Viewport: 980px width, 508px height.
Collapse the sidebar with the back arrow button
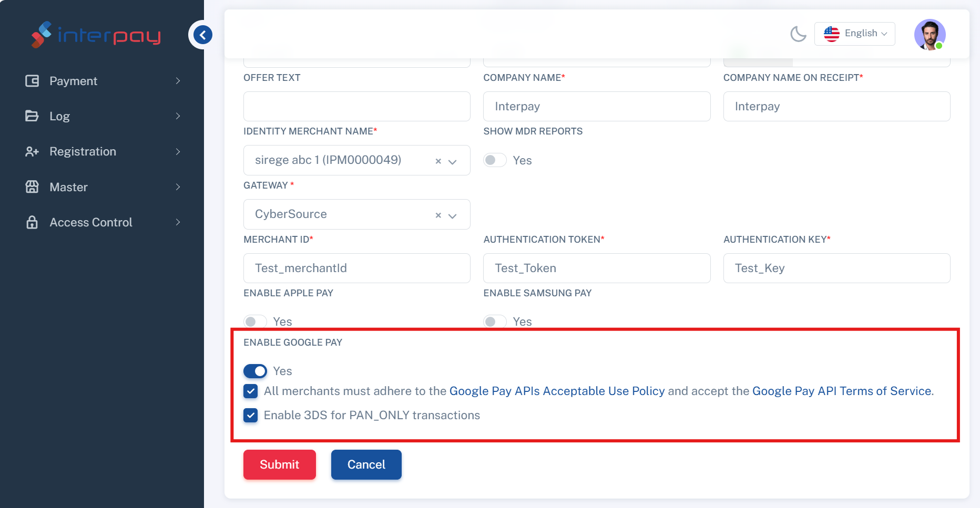pos(202,35)
